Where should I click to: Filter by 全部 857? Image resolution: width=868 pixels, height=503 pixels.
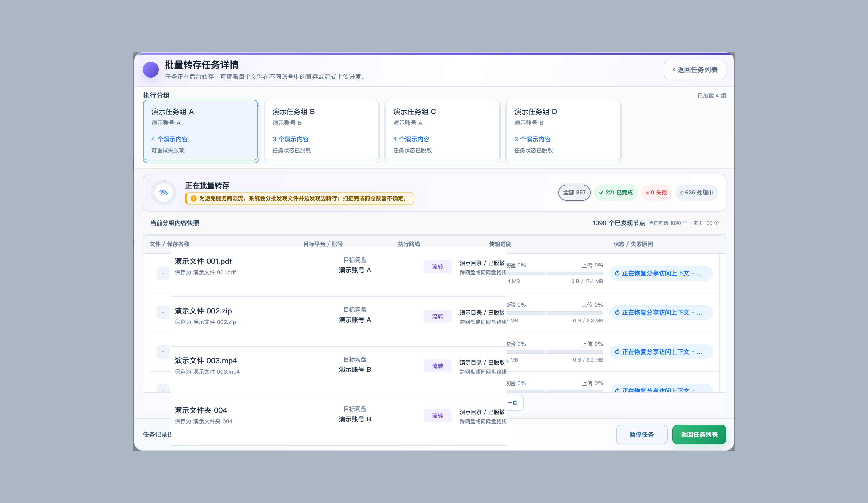tap(574, 192)
